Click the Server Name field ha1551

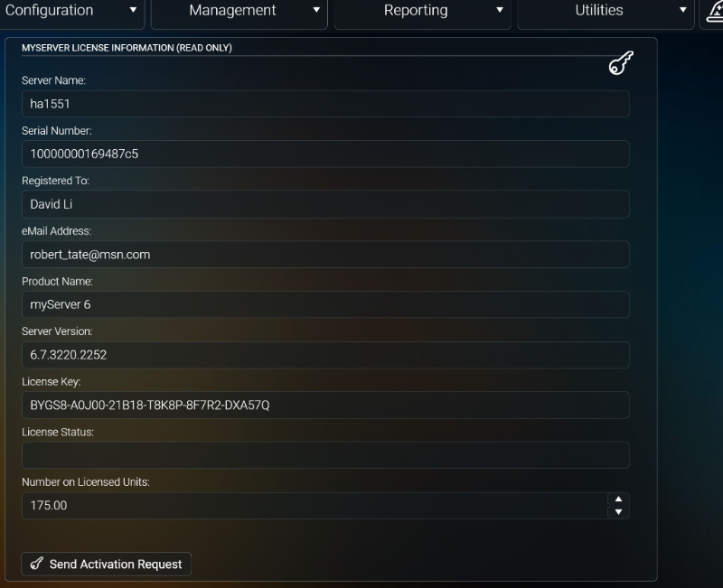pyautogui.click(x=325, y=104)
